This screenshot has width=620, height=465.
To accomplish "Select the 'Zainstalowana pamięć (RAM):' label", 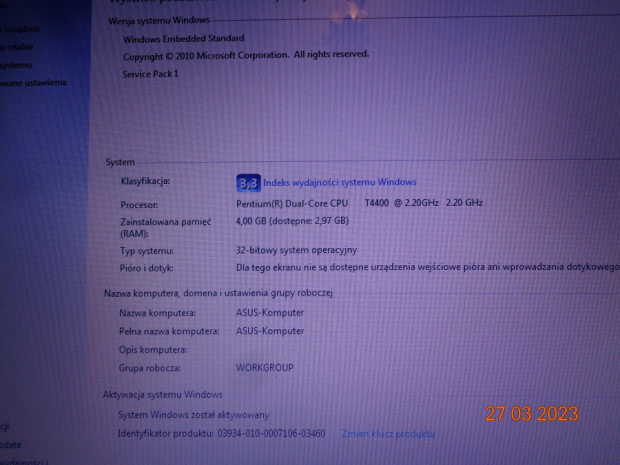I will click(166, 227).
